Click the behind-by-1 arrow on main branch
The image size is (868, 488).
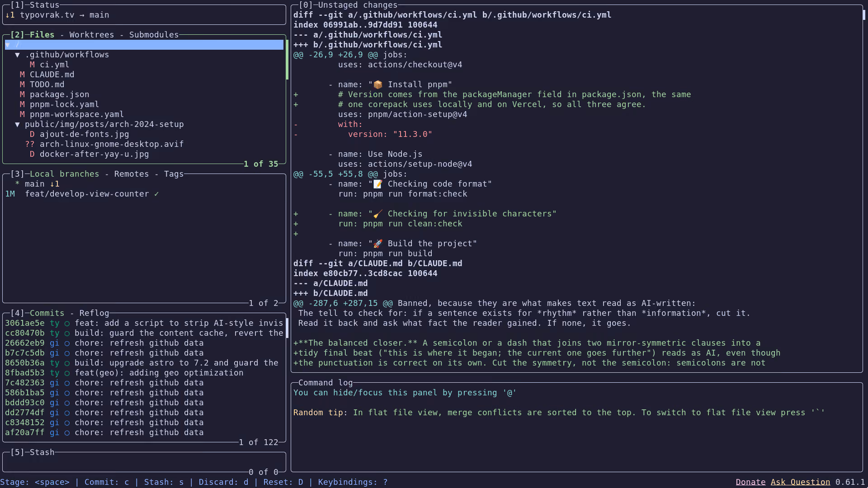55,184
